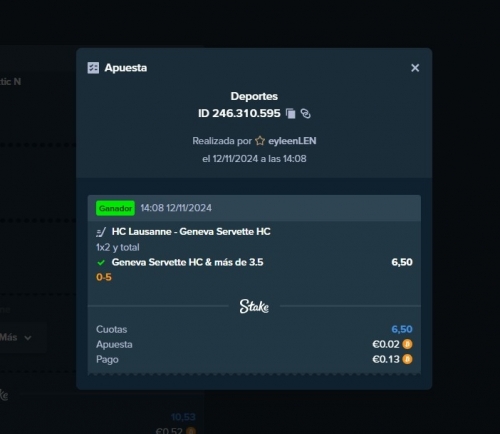Select the ID 246.310.595 text
The width and height of the screenshot is (500, 434).
click(x=239, y=113)
